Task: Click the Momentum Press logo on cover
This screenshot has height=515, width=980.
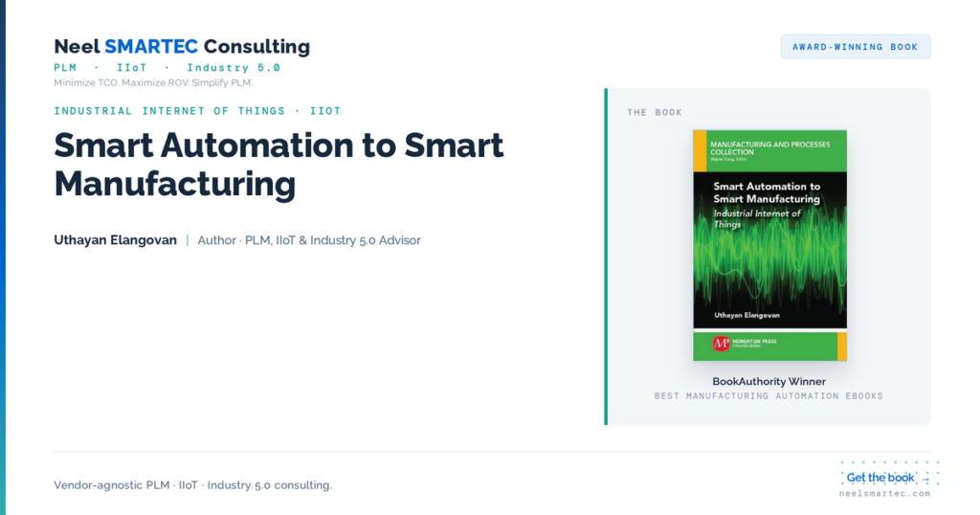Action: pos(745,343)
